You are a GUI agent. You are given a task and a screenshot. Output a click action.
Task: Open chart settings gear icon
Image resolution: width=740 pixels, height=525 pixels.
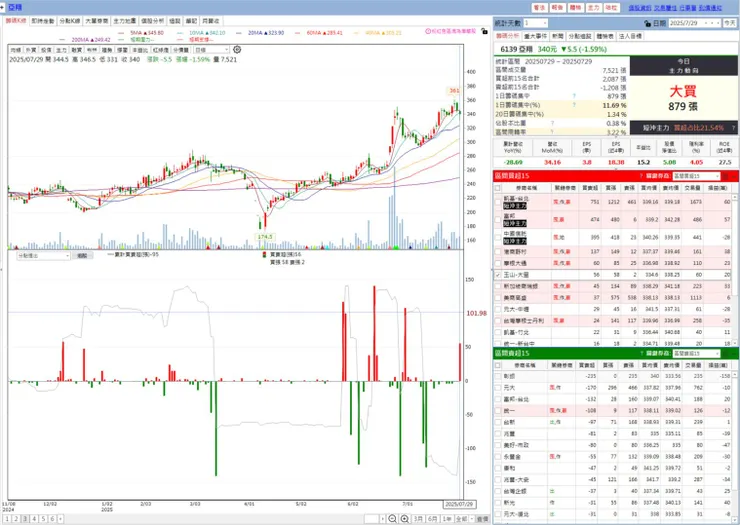pyautogui.click(x=237, y=50)
